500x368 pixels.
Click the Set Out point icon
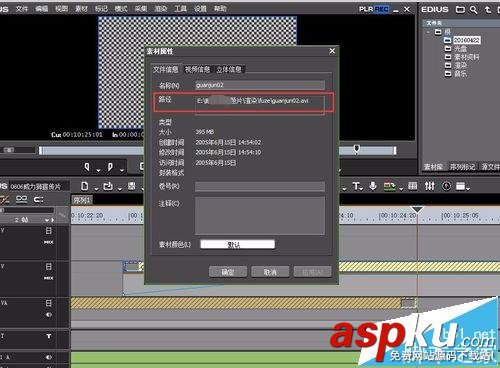tap(110, 167)
